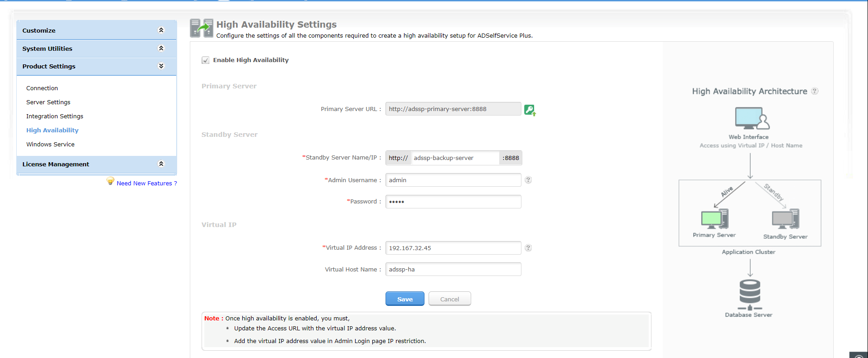This screenshot has width=868, height=358.
Task: Click the 'Standby Server' section heading
Action: [x=229, y=135]
